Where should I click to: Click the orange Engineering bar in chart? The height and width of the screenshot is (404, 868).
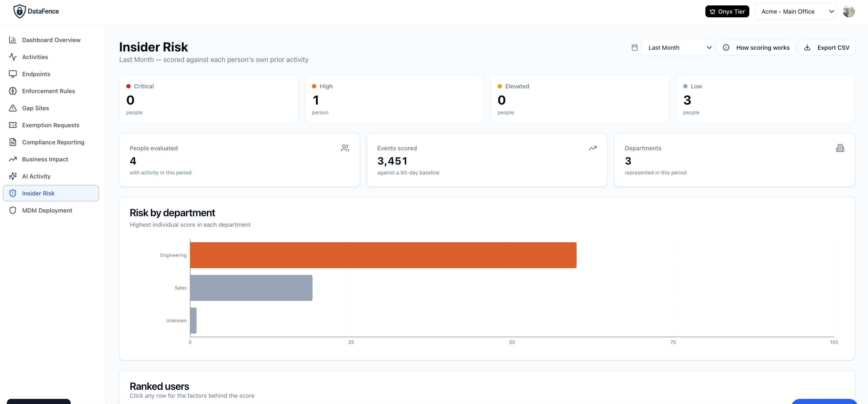tap(383, 255)
